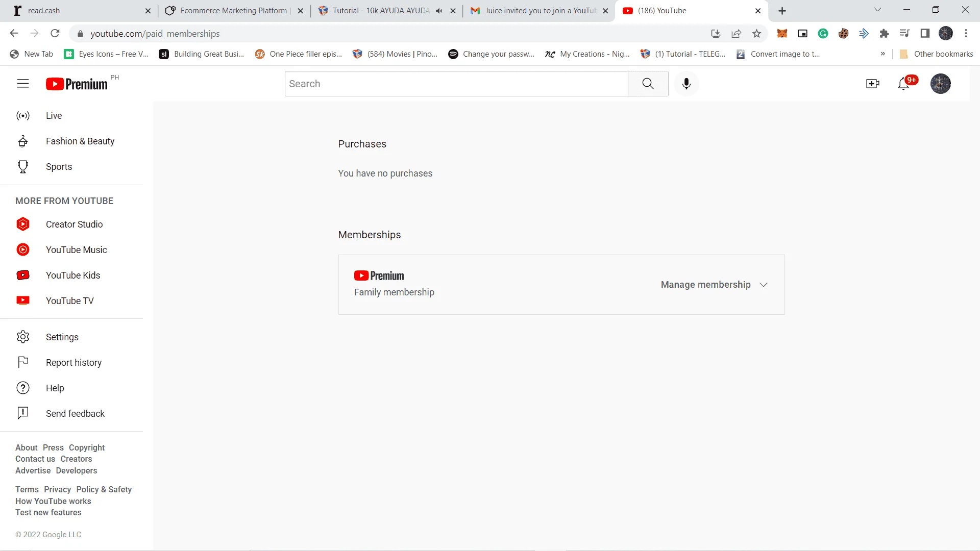Switch to the Gmail Juice invited tab
Screen dimensions: 980x551
pyautogui.click(x=540, y=11)
